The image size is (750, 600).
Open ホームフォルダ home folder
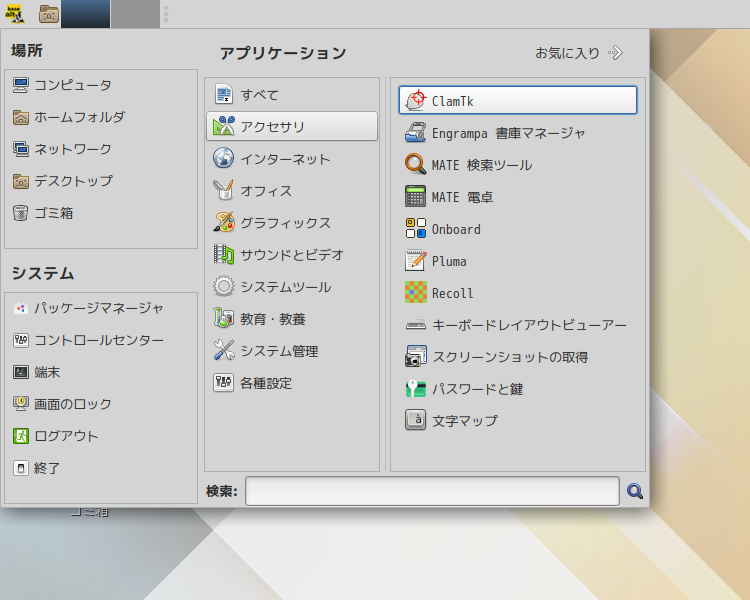101,117
